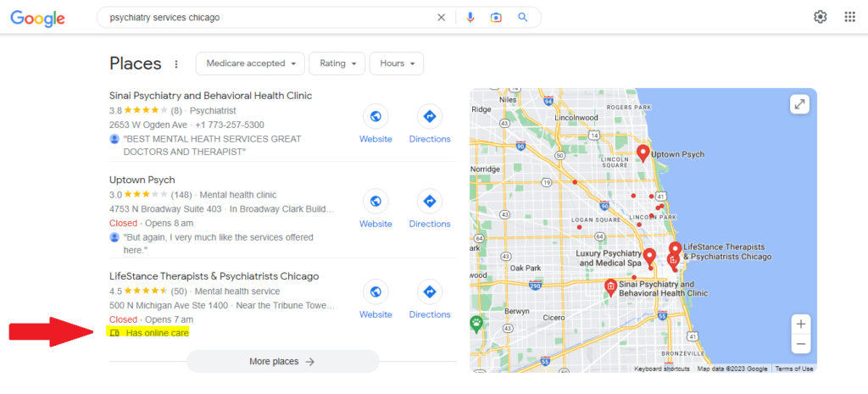The image size is (868, 394).
Task: Click Uptown Psych address 4753 N Broadway
Action: pos(167,209)
